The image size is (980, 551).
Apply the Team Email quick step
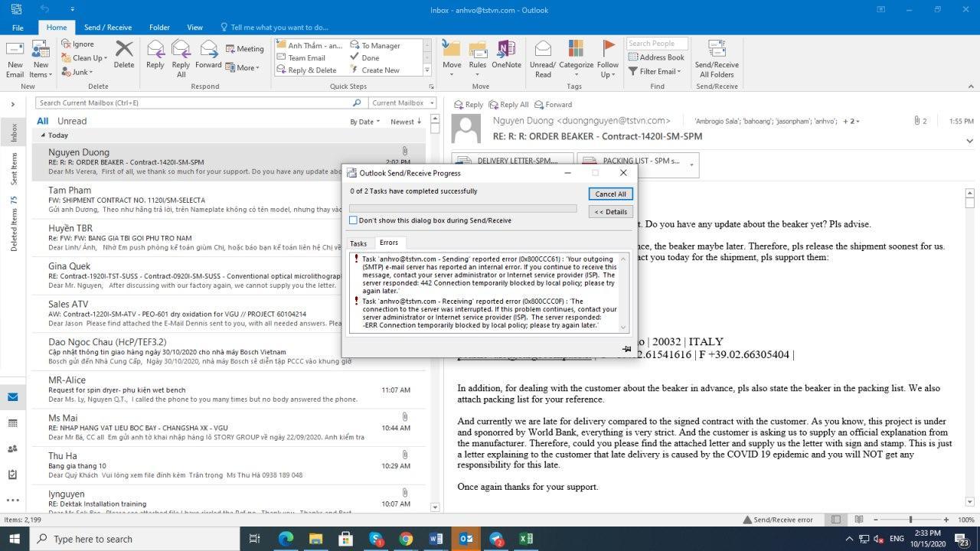tap(306, 58)
